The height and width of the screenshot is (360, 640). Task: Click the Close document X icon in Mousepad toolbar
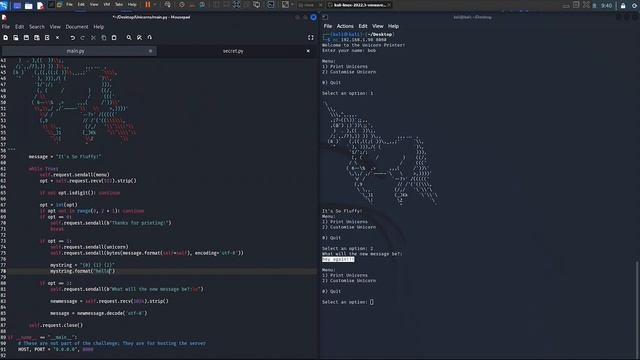(58, 38)
